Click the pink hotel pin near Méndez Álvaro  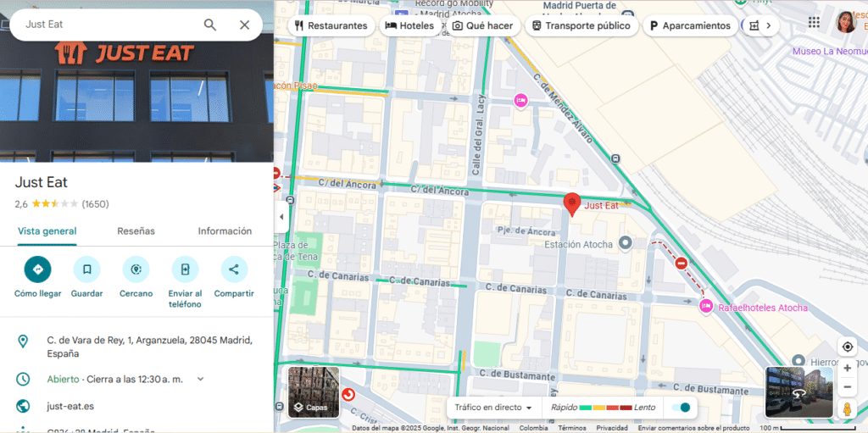[520, 101]
